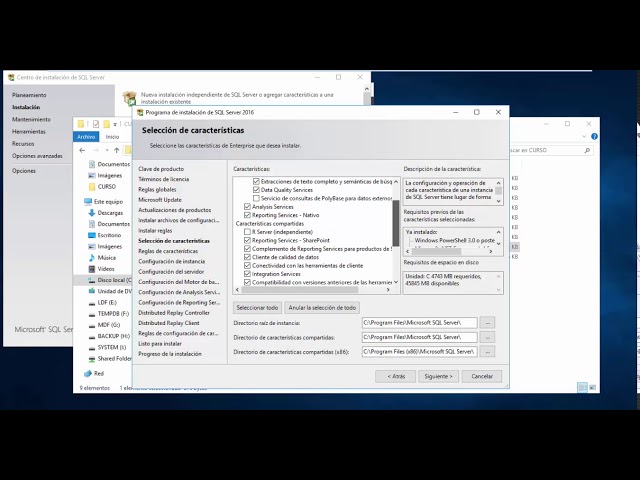Select Mantenimiento in installation center
Image resolution: width=640 pixels, height=480 pixels.
point(31,120)
